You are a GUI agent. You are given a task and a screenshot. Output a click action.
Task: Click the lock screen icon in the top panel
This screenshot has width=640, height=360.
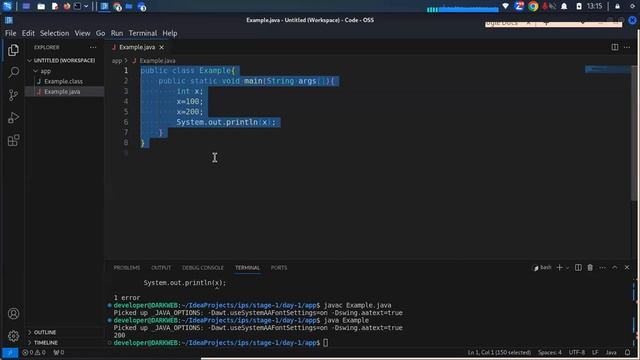pos(617,6)
